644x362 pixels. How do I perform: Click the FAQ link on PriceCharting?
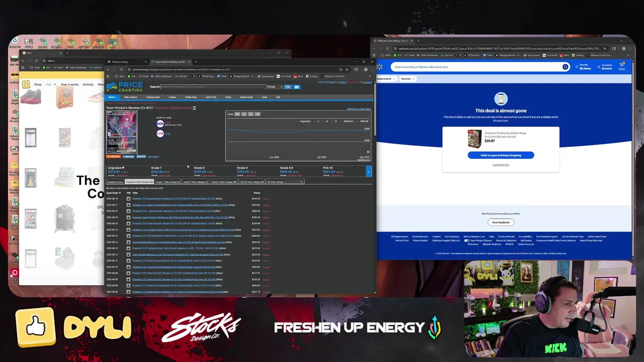(x=342, y=82)
